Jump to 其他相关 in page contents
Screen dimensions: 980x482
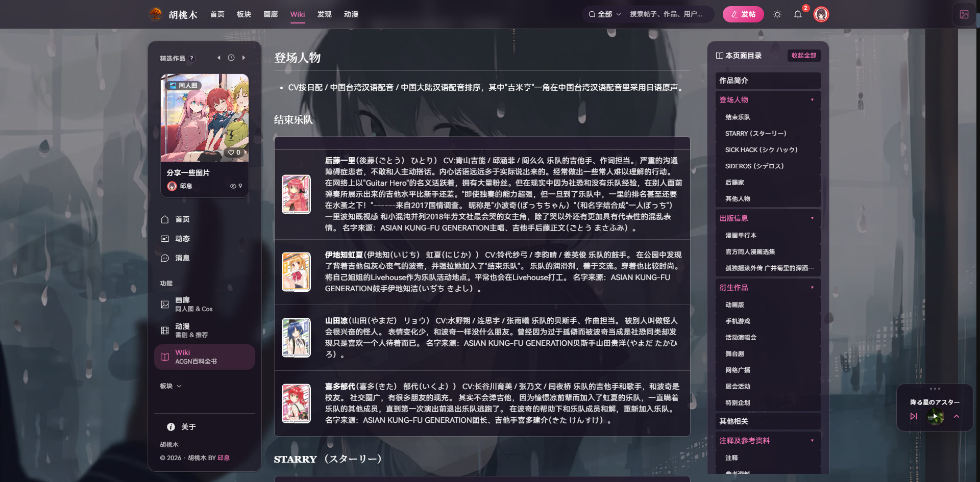click(x=768, y=421)
